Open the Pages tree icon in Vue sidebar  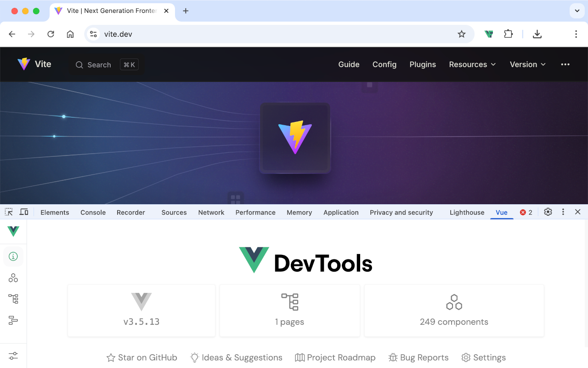coord(13,299)
